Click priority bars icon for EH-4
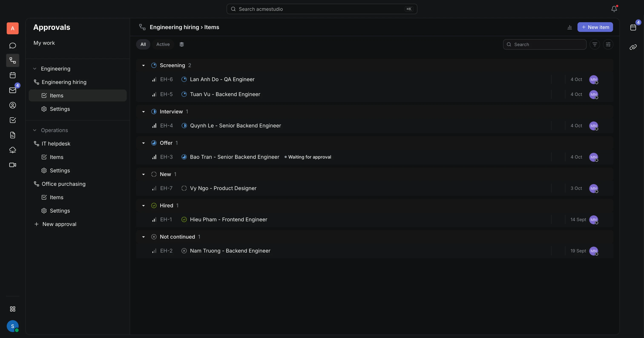 coord(154,126)
